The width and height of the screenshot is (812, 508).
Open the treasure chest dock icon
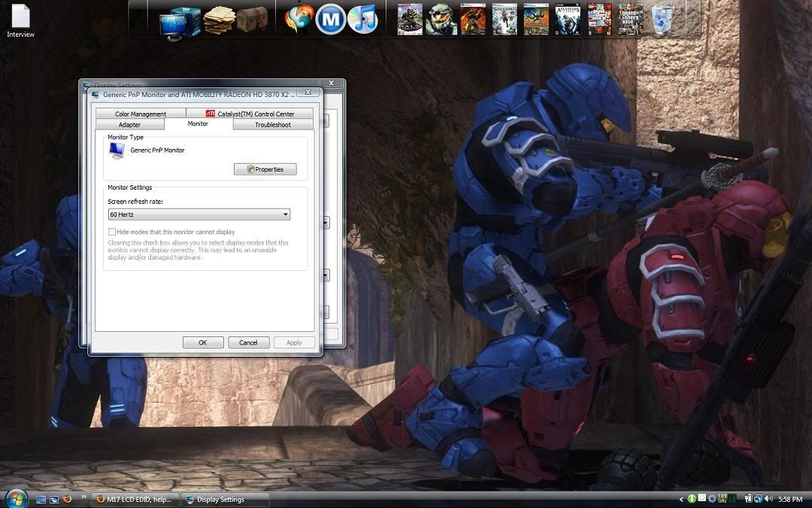(252, 20)
